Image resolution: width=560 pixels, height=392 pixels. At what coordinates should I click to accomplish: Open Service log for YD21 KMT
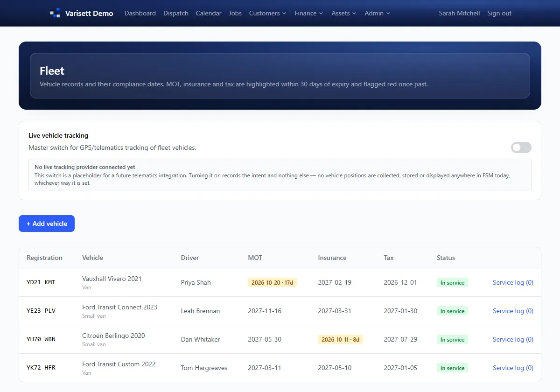[513, 282]
